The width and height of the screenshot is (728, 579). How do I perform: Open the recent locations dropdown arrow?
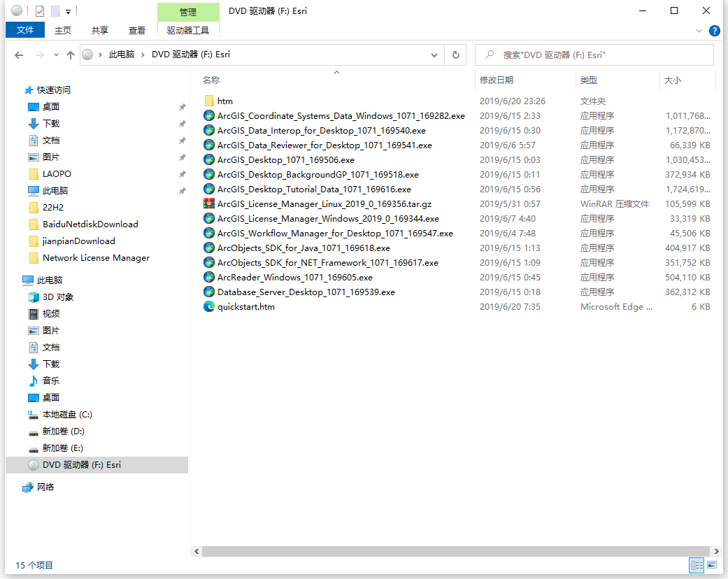click(x=56, y=55)
